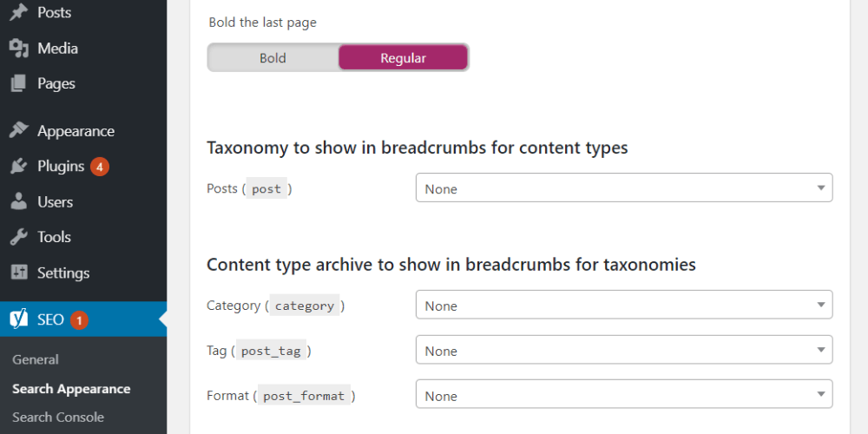Open the Tag content type dropdown
This screenshot has width=868, height=434.
(623, 351)
